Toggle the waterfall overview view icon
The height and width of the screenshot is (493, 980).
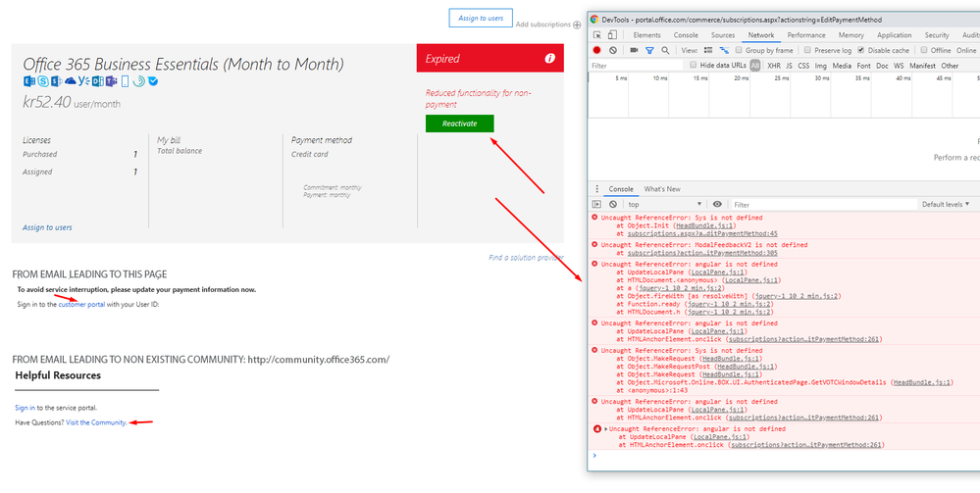pos(724,50)
